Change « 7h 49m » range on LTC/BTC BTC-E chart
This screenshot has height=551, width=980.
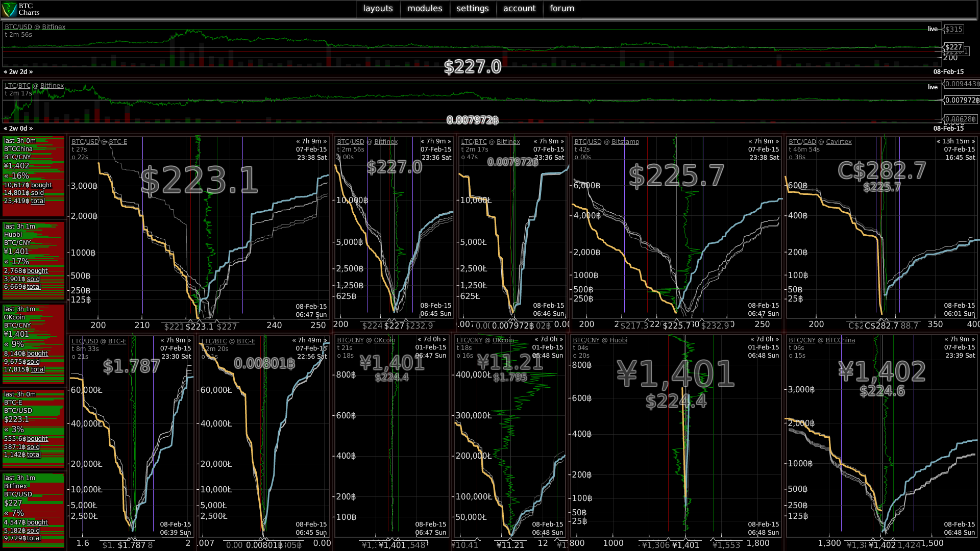[x=309, y=340]
